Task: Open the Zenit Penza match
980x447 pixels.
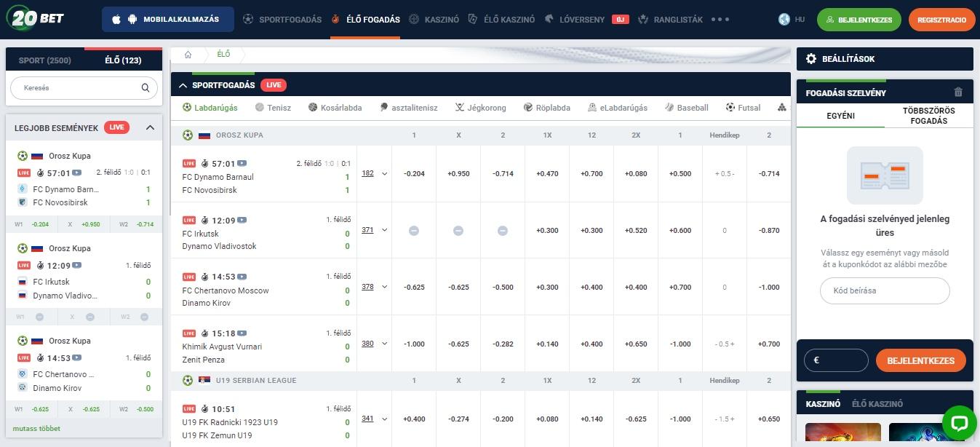Action: 203,360
